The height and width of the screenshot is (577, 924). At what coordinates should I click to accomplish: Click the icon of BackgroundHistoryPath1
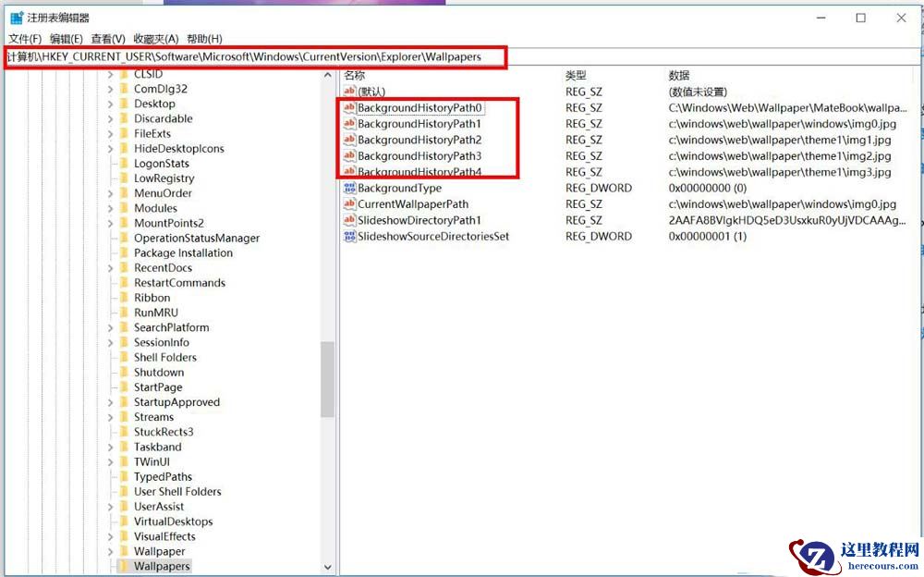[349, 123]
